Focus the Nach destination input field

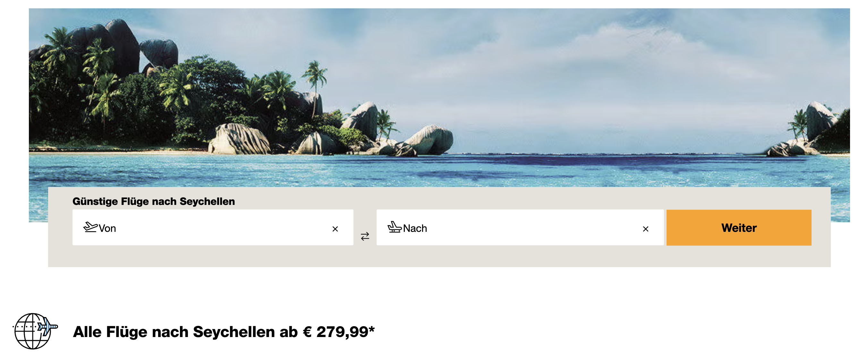(x=520, y=228)
